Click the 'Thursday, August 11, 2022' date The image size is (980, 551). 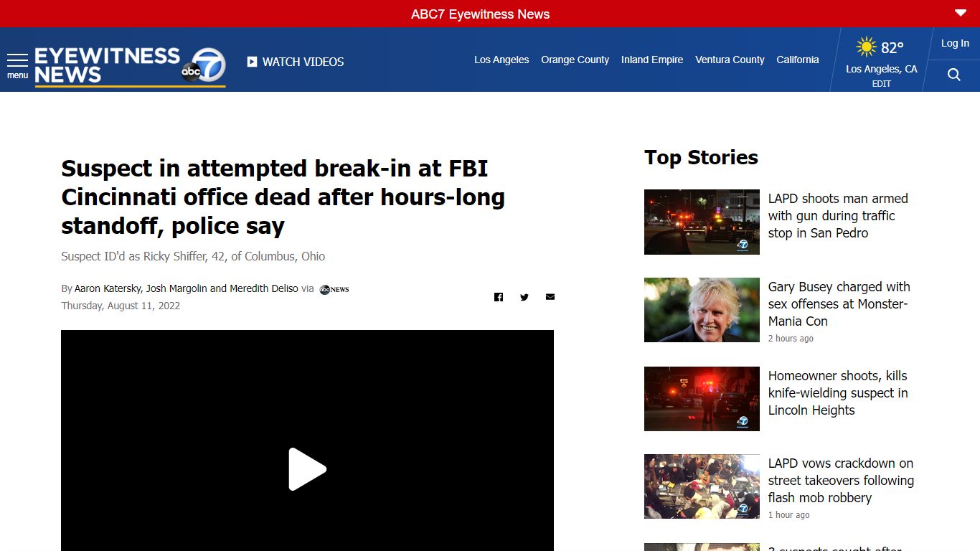[x=121, y=306]
